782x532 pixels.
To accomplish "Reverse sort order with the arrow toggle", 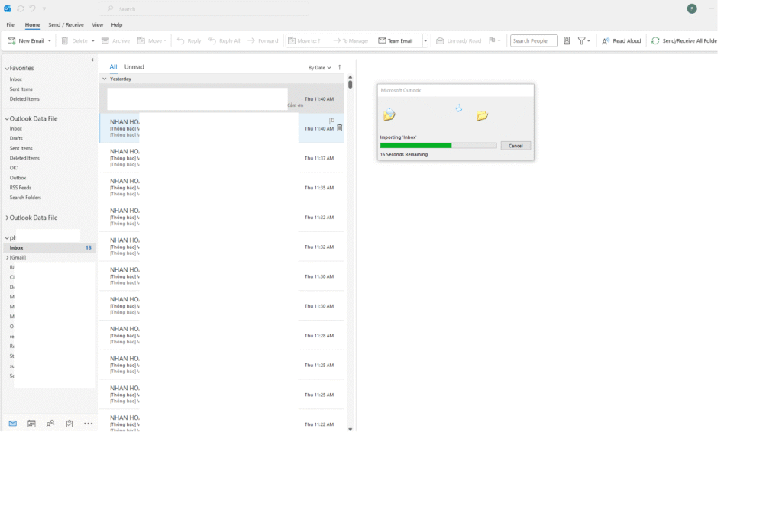I will coord(340,67).
